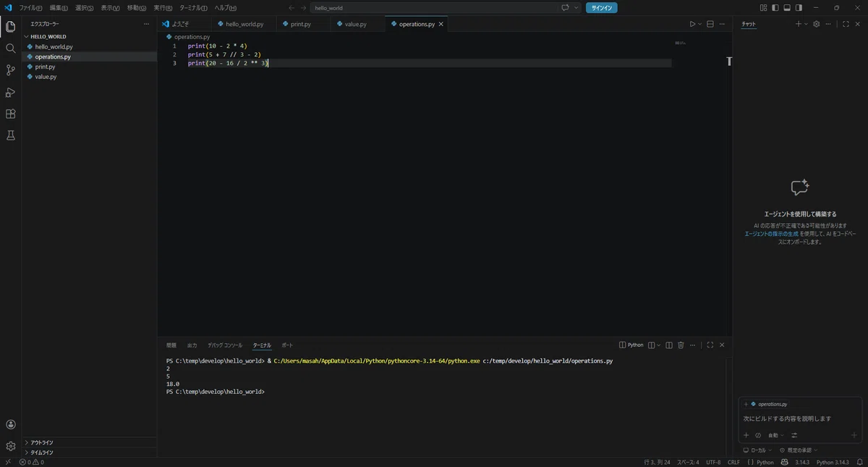Image resolution: width=868 pixels, height=467 pixels.
Task: Open chat settings gear icon
Action: point(817,24)
